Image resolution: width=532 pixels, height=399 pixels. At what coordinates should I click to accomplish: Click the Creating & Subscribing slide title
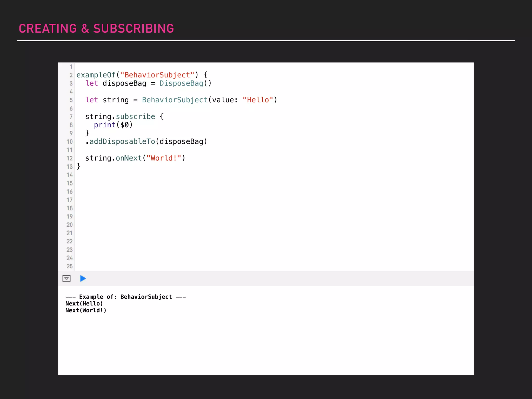coord(96,29)
